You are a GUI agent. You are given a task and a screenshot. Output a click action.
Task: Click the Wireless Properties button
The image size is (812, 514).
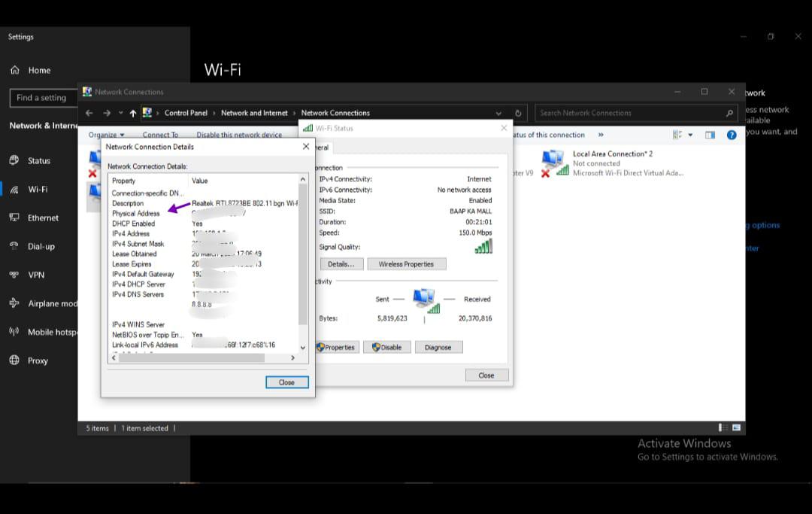pyautogui.click(x=406, y=264)
